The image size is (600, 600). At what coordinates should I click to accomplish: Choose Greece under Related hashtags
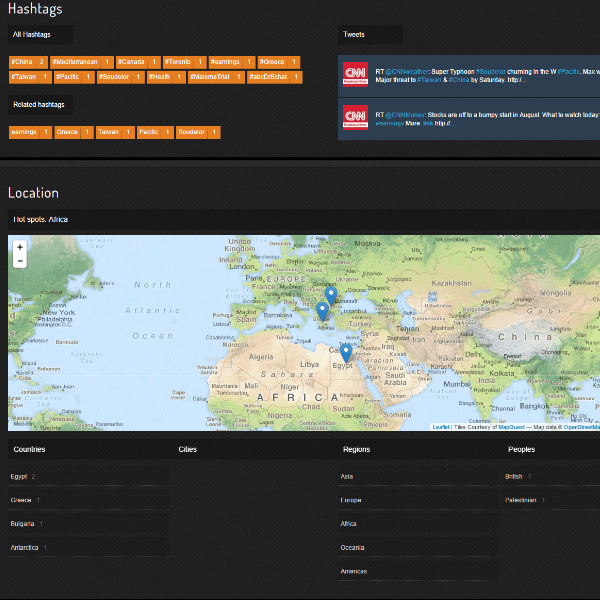pos(74,132)
